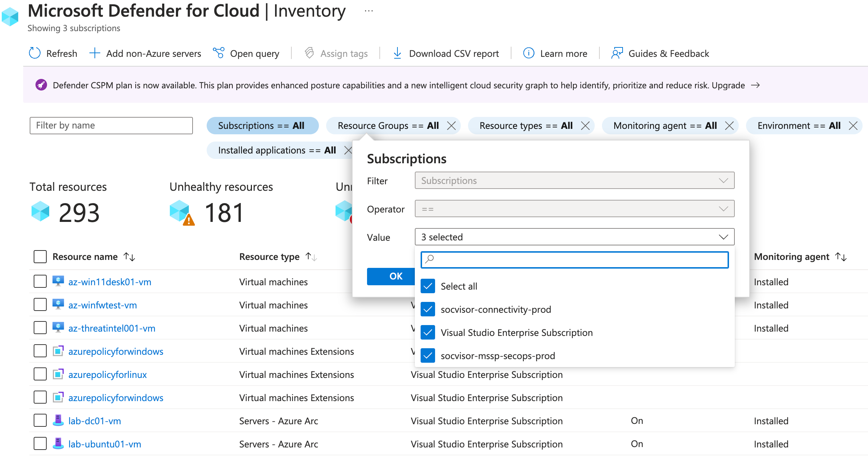Toggle the Select all subscriptions checkbox
This screenshot has width=868, height=459.
tap(428, 286)
